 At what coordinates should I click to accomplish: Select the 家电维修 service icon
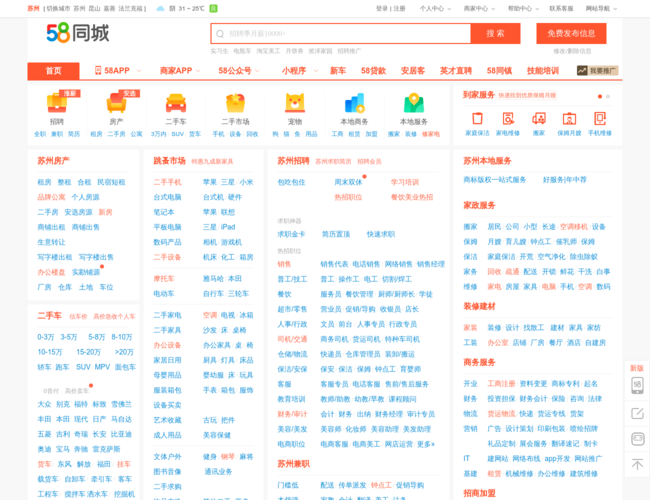pyautogui.click(x=508, y=119)
